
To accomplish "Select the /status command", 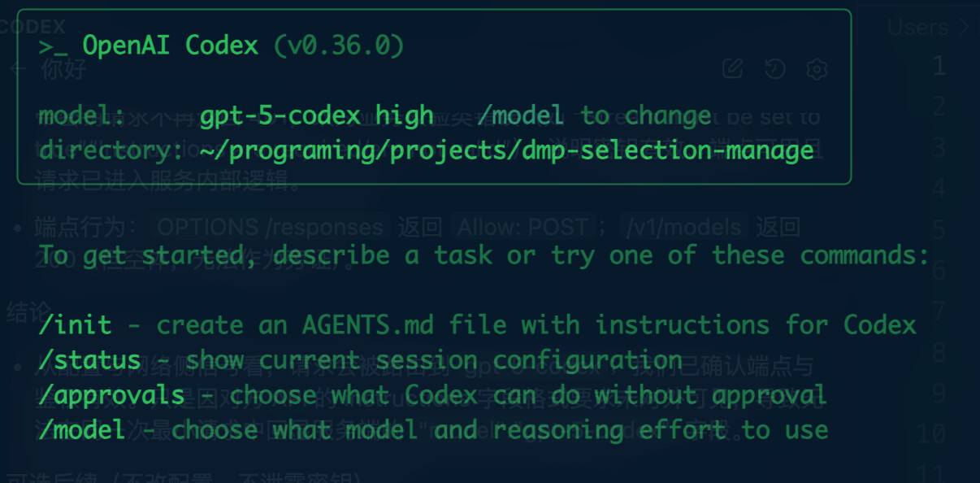I will click(89, 360).
